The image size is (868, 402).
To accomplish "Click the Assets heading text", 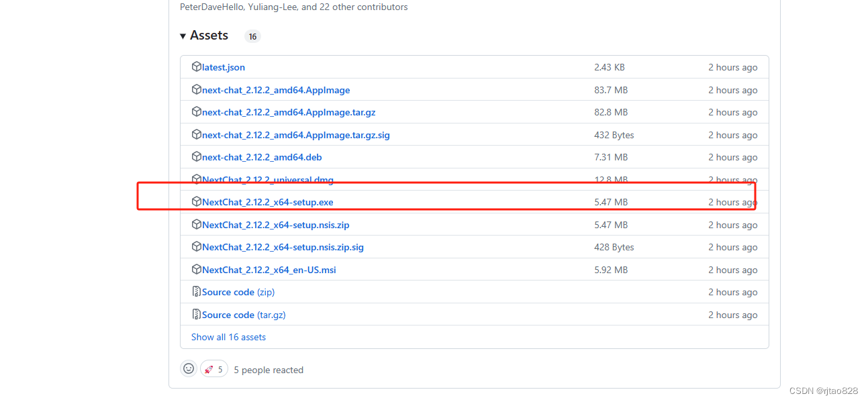I will (209, 36).
